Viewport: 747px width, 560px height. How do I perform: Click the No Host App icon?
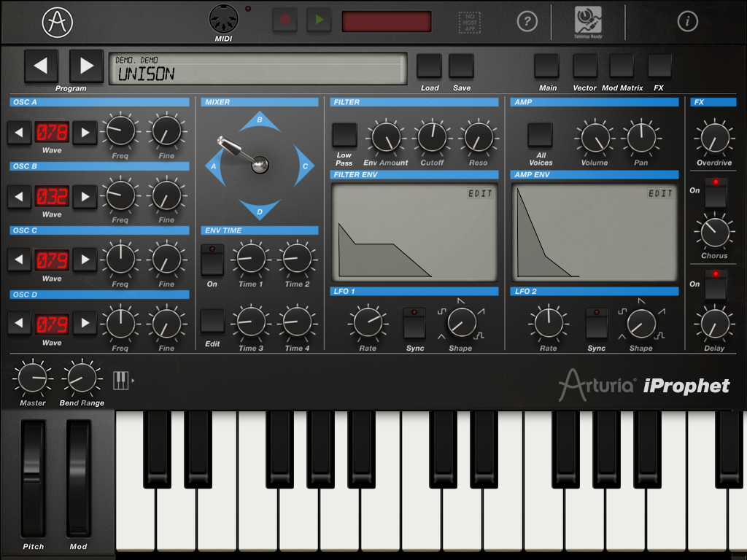tap(470, 23)
